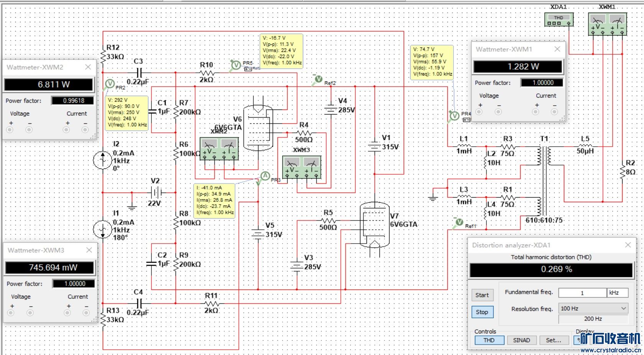
Task: Click voltage plus terminal in the Wattmeter-XWM1 window
Action: [479, 112]
